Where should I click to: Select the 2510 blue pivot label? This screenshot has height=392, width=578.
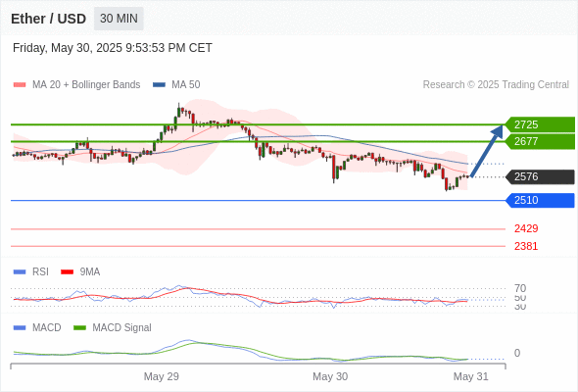tap(540, 200)
